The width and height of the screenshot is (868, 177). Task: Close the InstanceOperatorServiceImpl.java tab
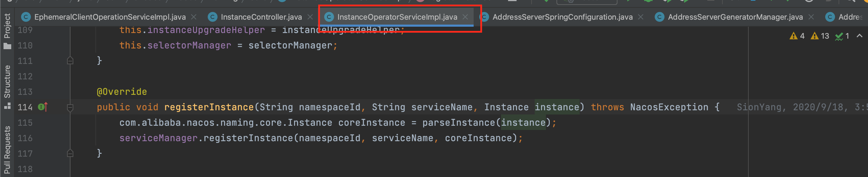click(x=465, y=17)
